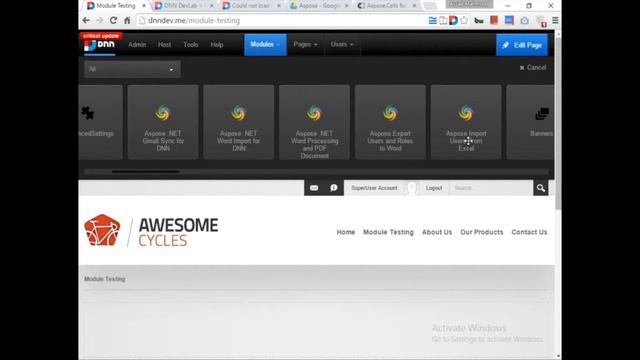The width and height of the screenshot is (640, 360).
Task: Open the SuperUser Account link
Action: [374, 188]
